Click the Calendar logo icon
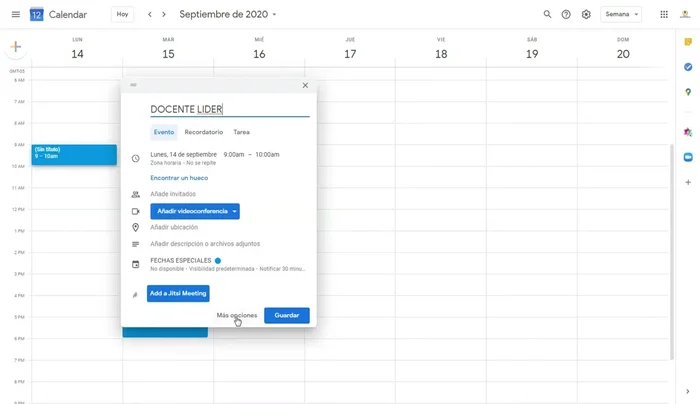Screen dimensions: 700x404 (37, 15)
